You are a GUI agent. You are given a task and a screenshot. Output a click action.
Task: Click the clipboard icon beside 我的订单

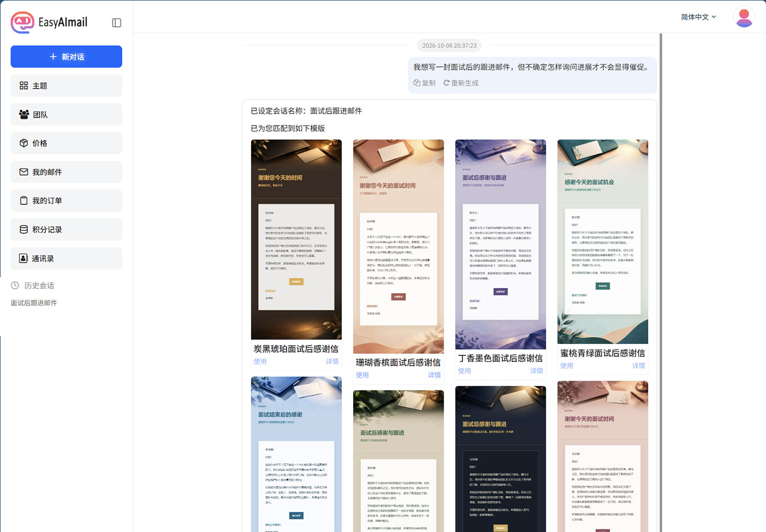point(23,201)
